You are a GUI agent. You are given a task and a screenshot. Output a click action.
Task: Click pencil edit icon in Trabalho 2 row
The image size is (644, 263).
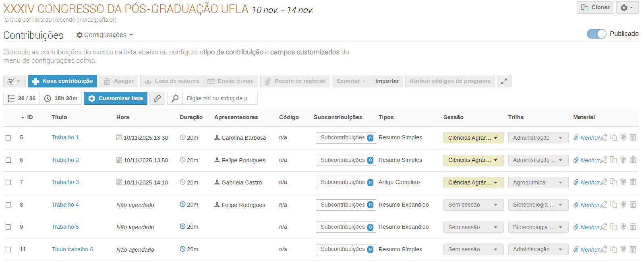point(603,160)
